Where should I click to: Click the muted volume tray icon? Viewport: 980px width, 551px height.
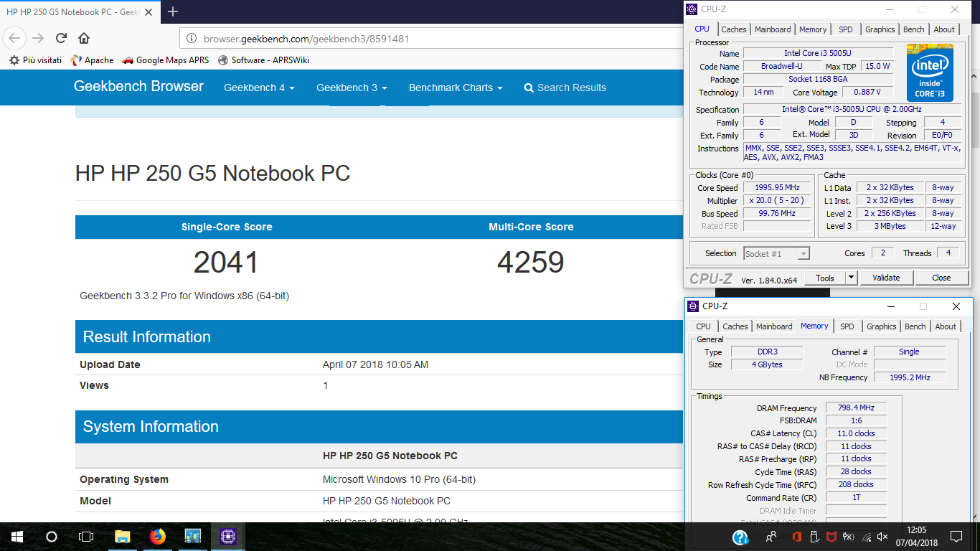882,537
